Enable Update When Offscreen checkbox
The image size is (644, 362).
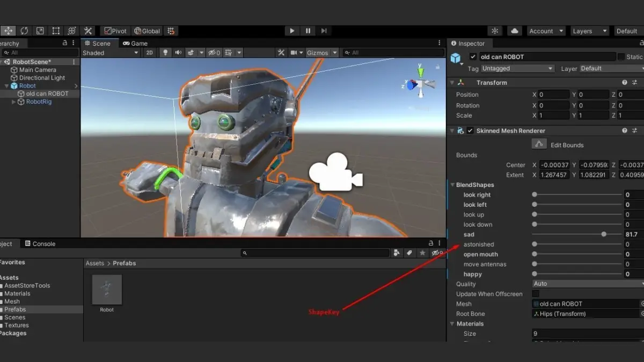(535, 294)
